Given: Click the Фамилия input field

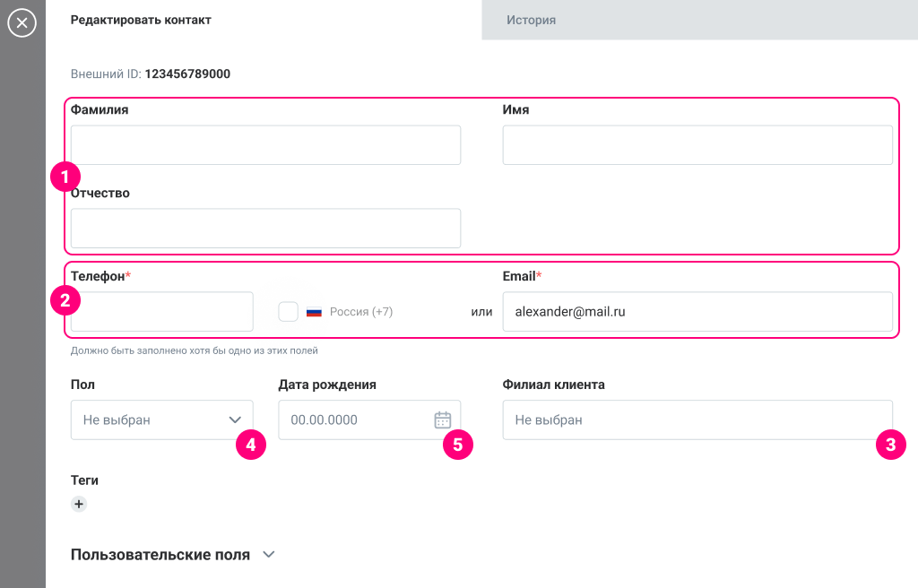Looking at the screenshot, I should 265,145.
